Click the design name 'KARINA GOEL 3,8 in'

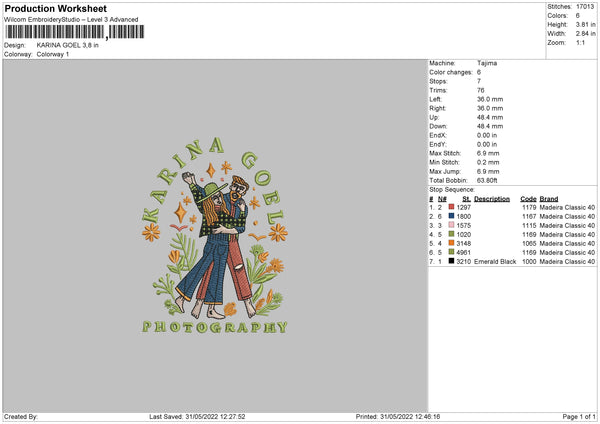click(67, 45)
